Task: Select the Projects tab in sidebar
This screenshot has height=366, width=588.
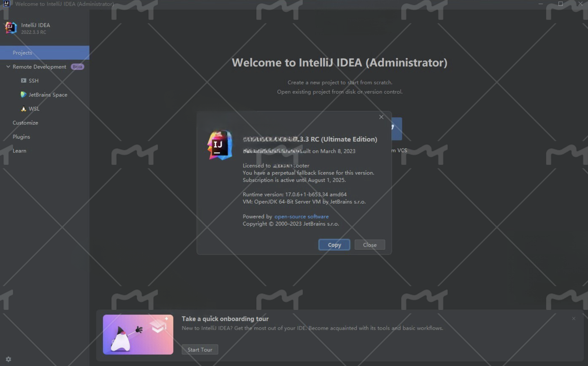Action: click(x=23, y=52)
